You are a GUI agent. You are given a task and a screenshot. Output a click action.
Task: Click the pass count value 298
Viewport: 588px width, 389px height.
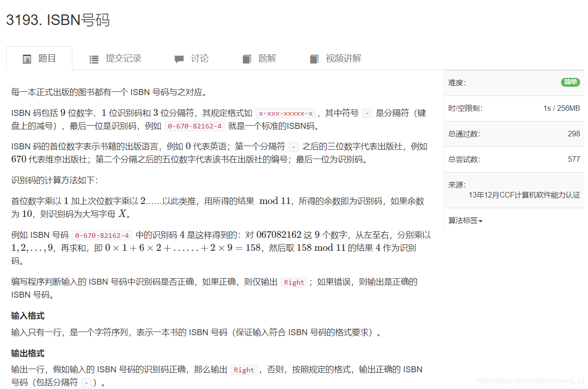[574, 134]
